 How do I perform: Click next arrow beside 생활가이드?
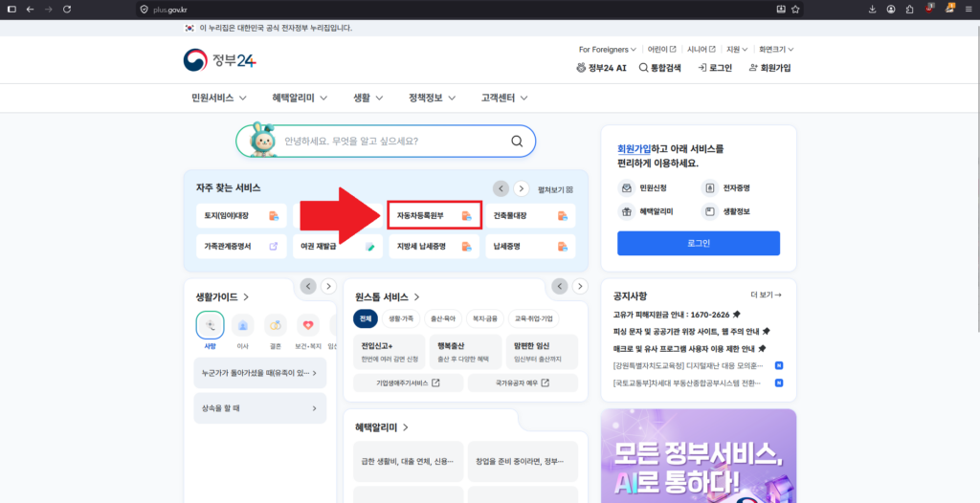[329, 286]
